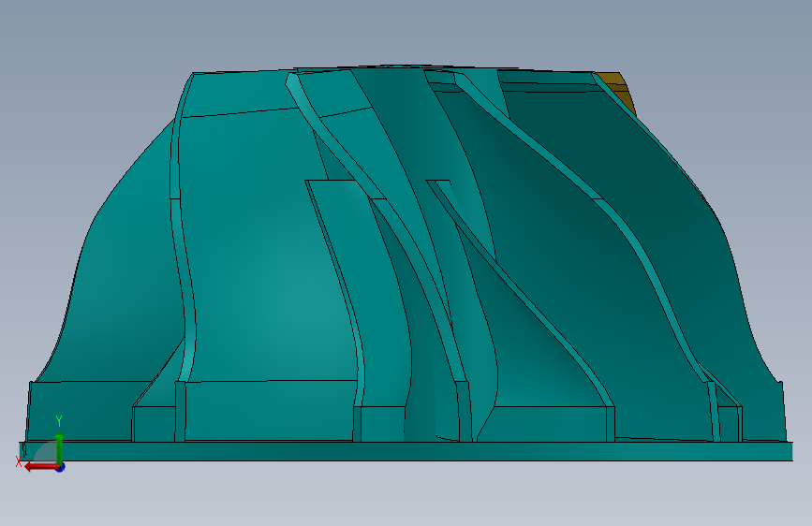Image resolution: width=812 pixels, height=526 pixels.
Task: Select the flat base plate of the teal model
Action: 406,451
